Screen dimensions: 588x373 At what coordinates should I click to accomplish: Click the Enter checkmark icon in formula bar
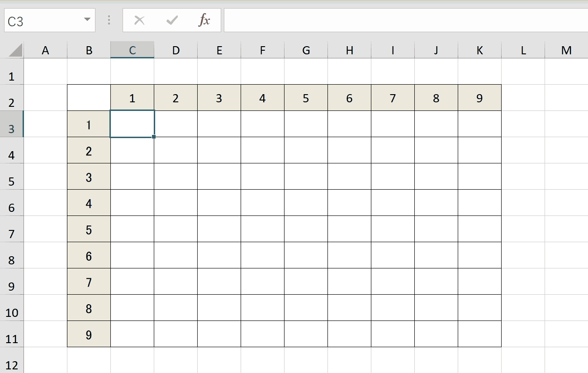point(172,20)
